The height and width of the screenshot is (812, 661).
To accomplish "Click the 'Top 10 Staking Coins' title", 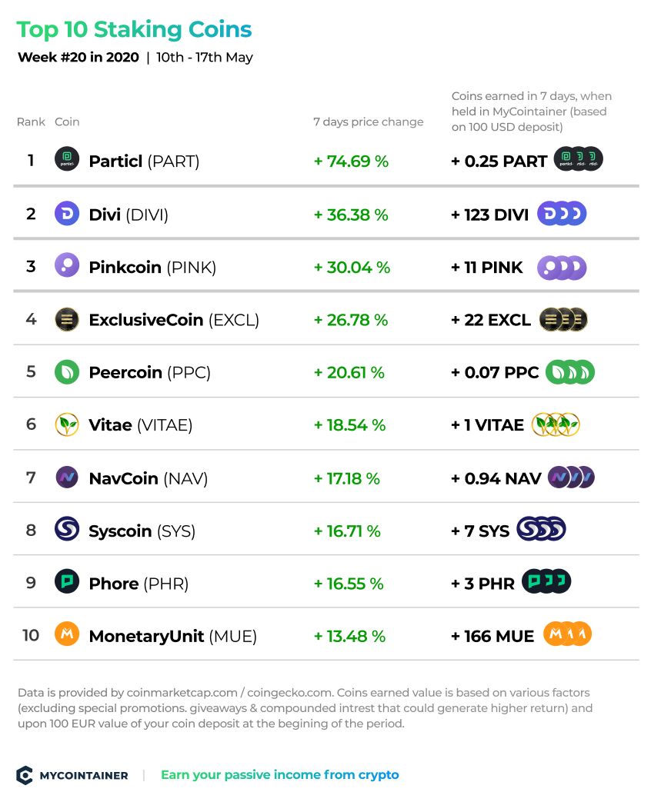I will (134, 29).
